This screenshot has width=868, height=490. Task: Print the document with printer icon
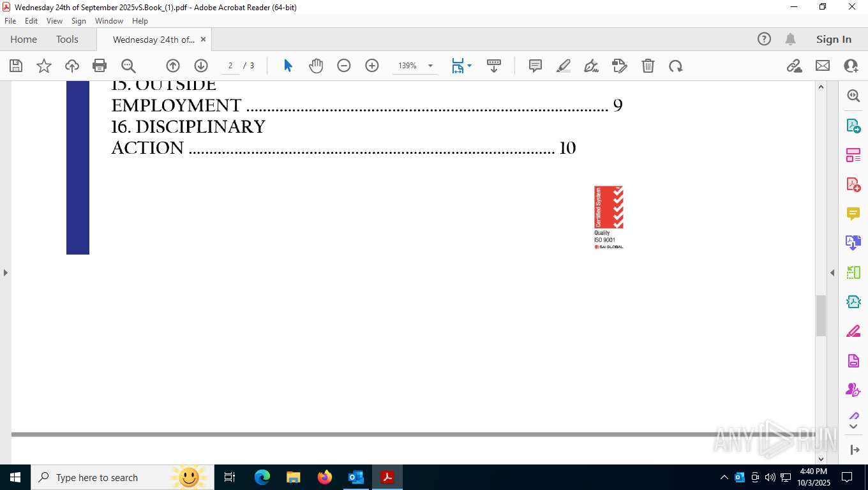point(100,66)
